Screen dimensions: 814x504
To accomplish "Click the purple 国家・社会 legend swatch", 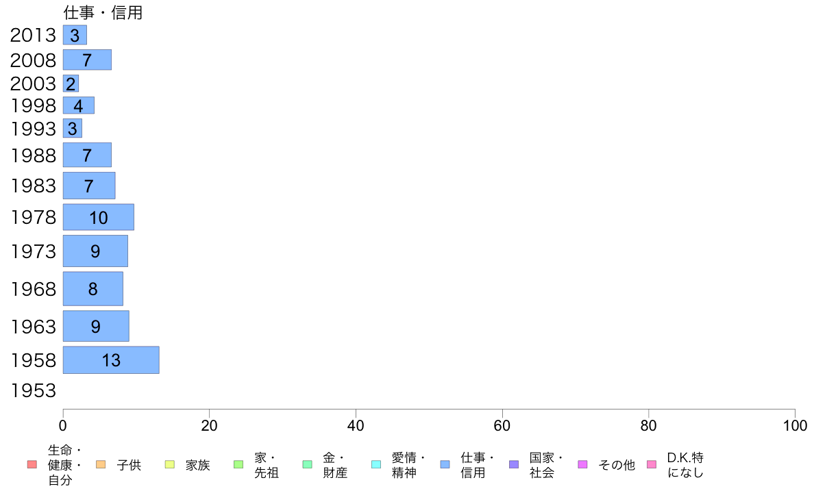I will click(514, 464).
